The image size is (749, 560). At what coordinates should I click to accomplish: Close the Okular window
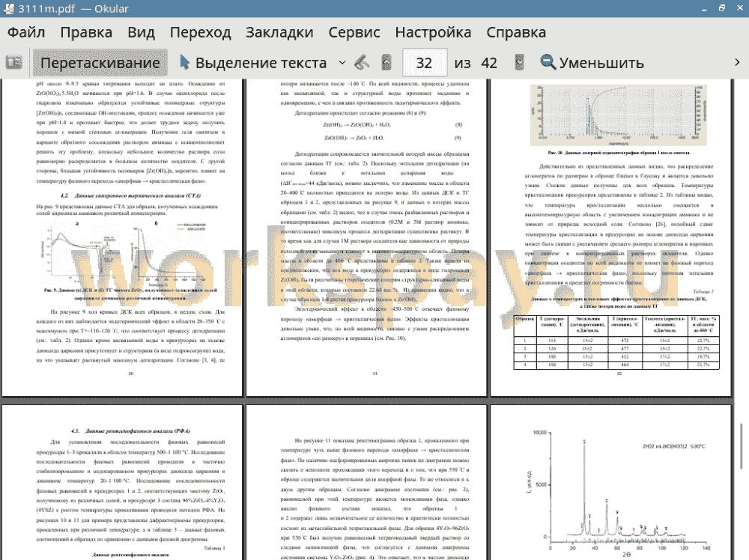tap(739, 8)
